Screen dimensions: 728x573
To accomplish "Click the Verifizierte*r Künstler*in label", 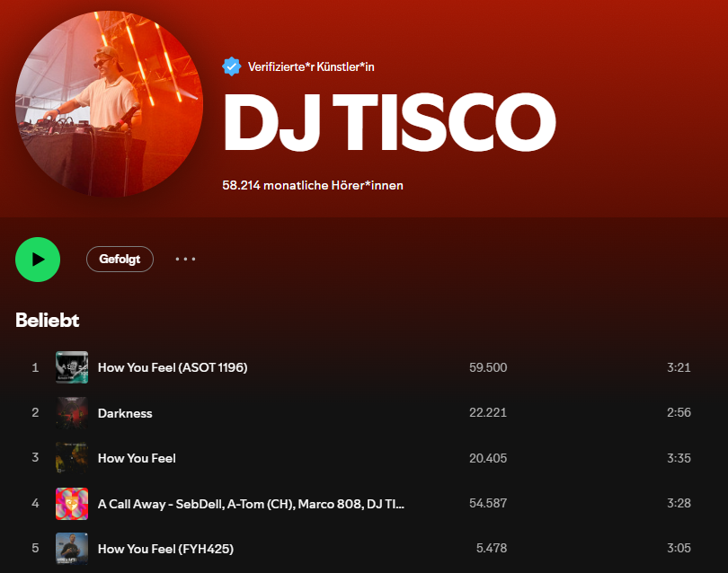I will click(311, 66).
